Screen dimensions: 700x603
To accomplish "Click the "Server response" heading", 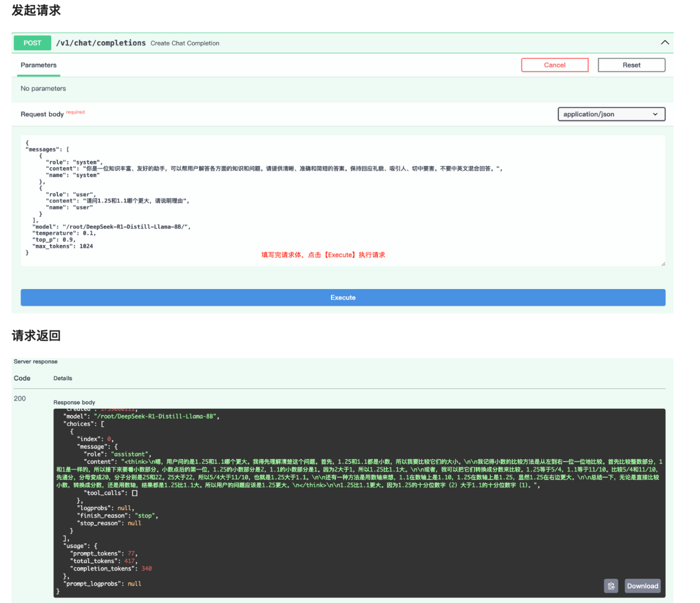I will [35, 362].
